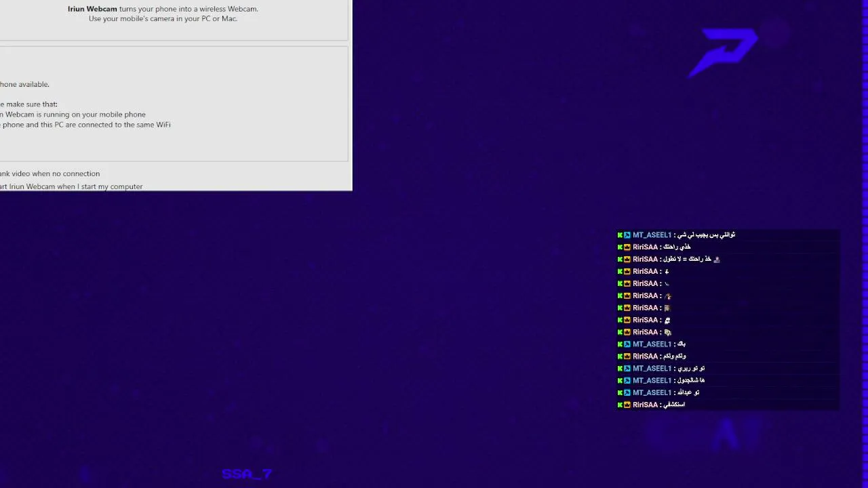Screen dimensions: 868x488
Task: Toggle "Iriun Webcam when I start my computer" label
Action: coord(71,186)
